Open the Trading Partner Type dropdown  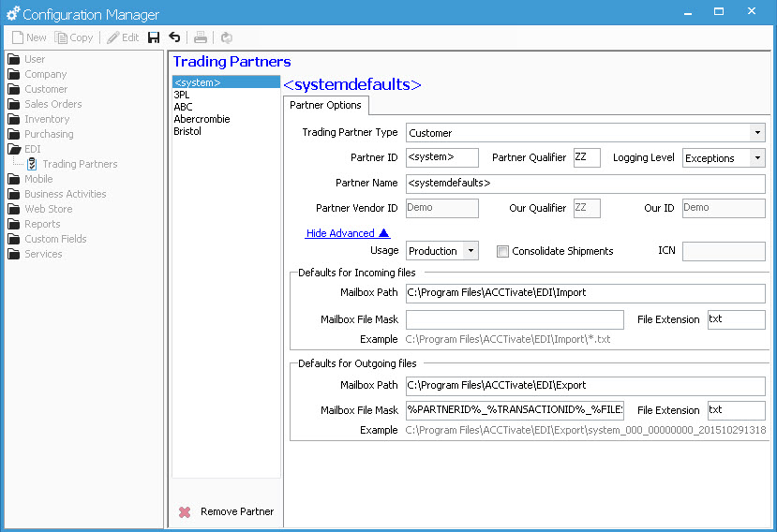pyautogui.click(x=757, y=133)
